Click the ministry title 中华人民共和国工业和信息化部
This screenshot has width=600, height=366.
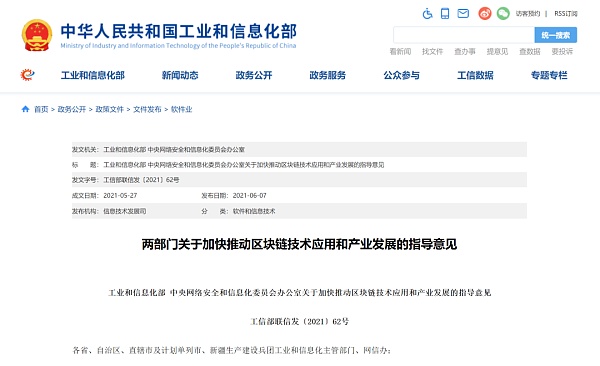[178, 31]
